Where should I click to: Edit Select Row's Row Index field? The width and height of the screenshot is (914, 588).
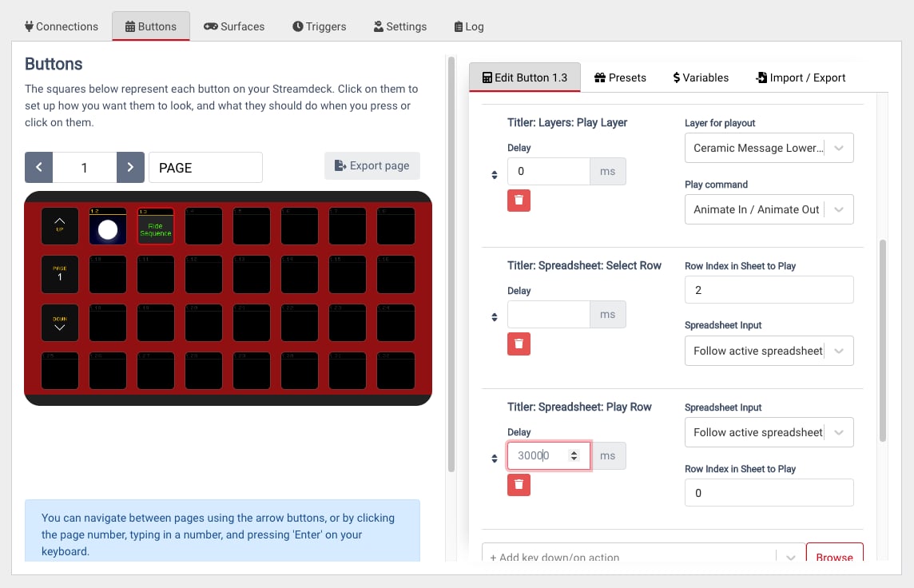(x=769, y=290)
